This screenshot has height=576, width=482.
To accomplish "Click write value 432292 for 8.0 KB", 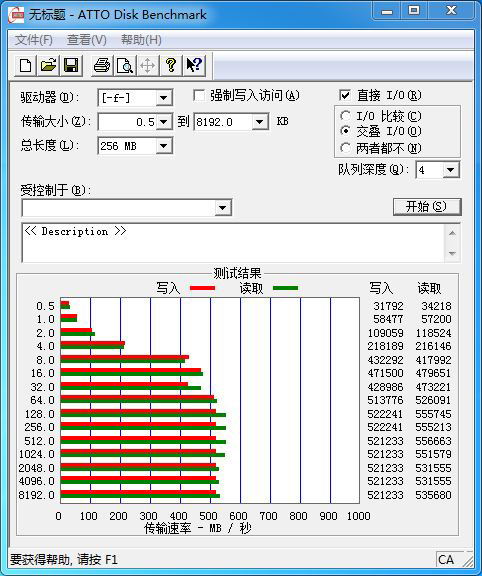I will 385,360.
